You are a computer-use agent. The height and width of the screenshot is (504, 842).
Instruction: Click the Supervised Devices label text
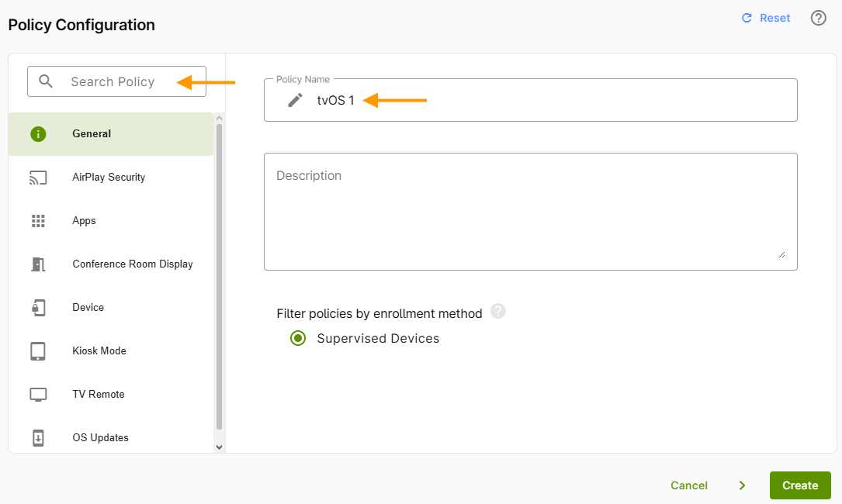378,338
